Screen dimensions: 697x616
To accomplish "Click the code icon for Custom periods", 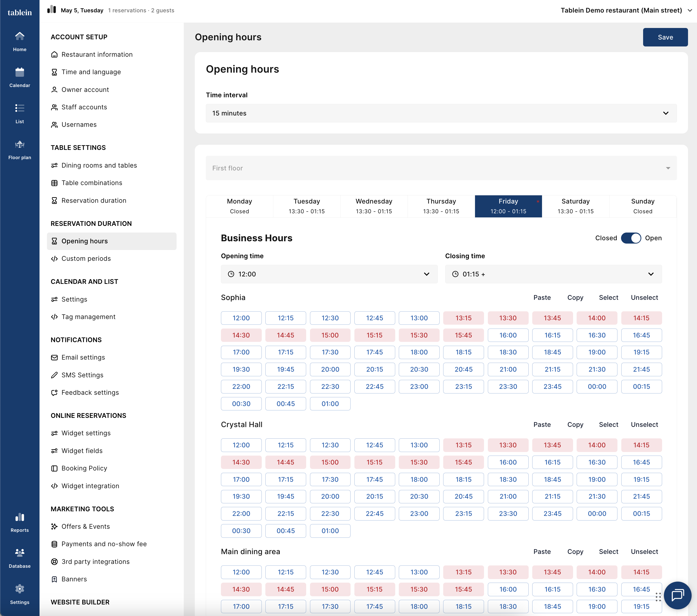I will tap(54, 258).
